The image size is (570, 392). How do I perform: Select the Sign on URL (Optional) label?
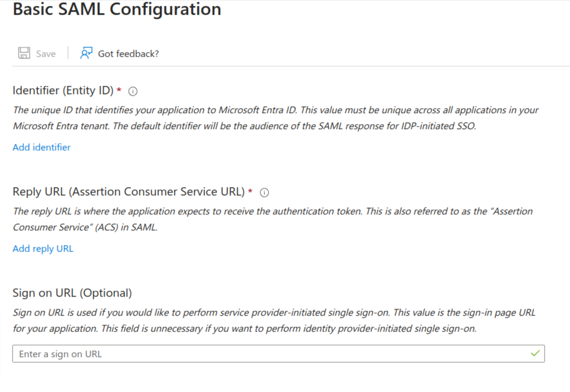(x=72, y=293)
